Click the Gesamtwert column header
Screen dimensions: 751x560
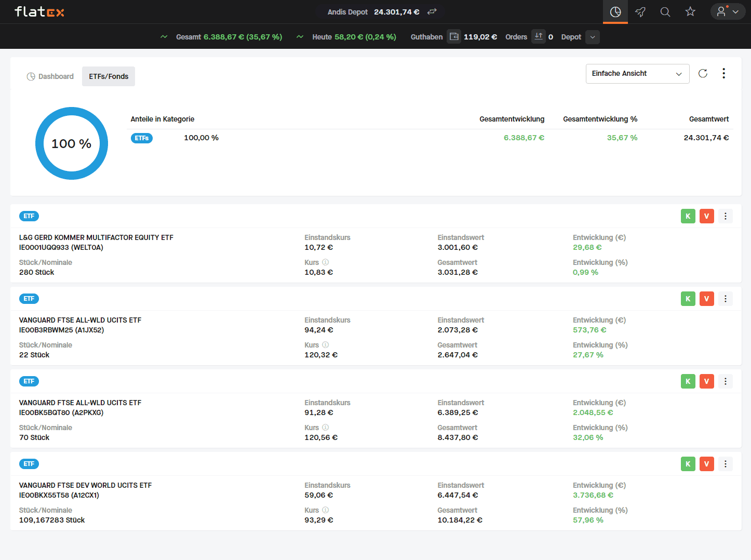(x=709, y=119)
